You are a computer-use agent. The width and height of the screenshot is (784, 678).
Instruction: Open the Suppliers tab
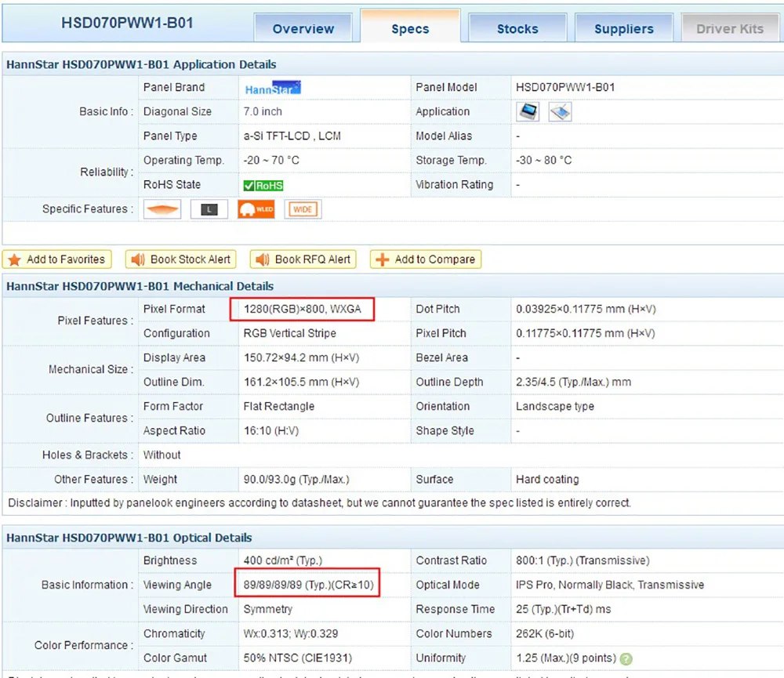(x=623, y=28)
